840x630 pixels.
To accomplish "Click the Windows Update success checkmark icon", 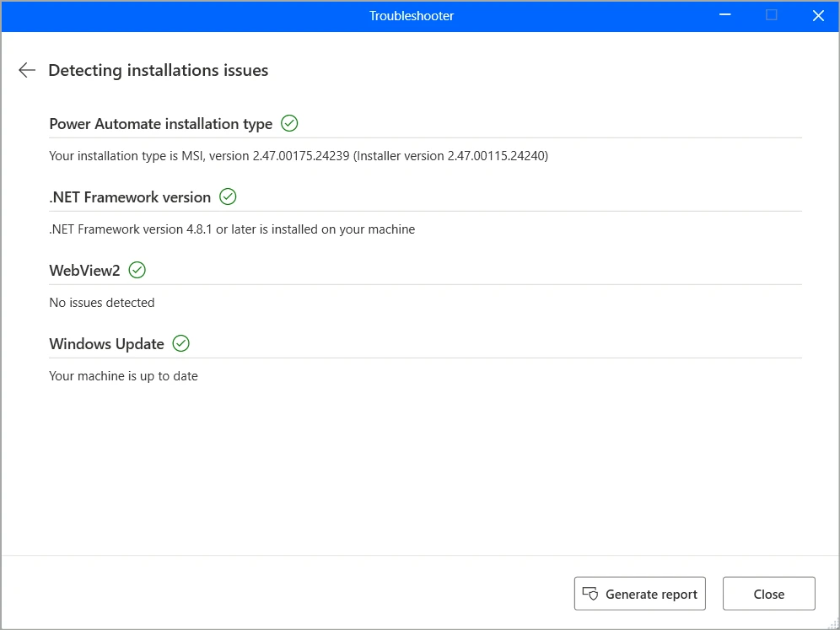I will pos(181,343).
